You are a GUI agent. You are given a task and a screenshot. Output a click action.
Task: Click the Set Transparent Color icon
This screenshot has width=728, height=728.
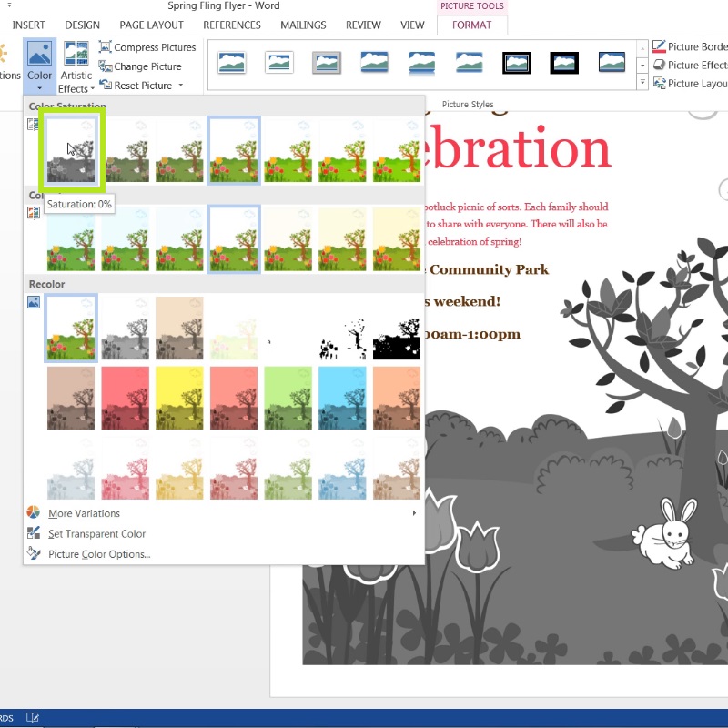pos(34,533)
